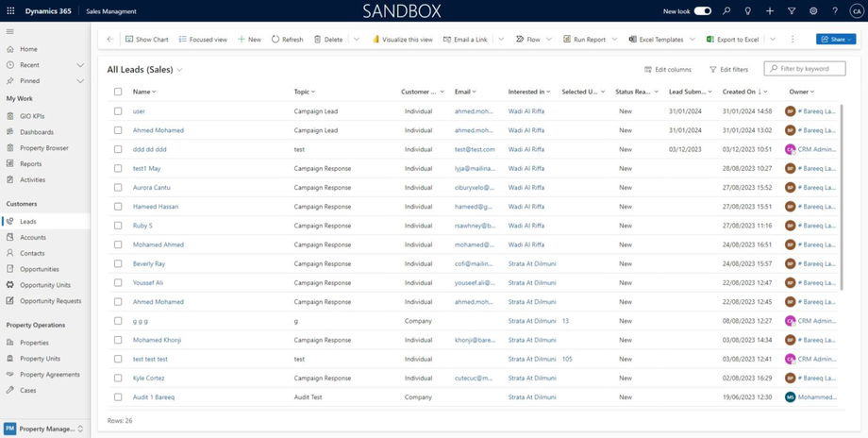The width and height of the screenshot is (868, 438).
Task: Check the select-all checkbox in header row
Action: pos(118,92)
